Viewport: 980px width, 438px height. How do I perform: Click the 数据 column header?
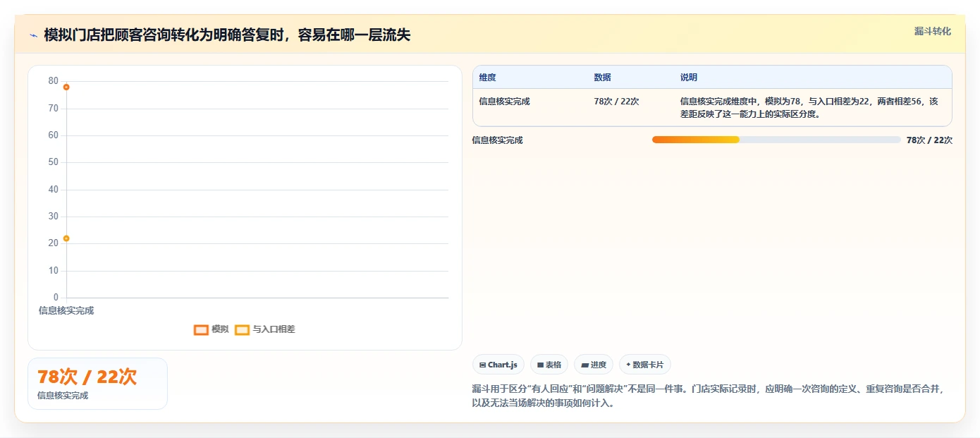602,78
